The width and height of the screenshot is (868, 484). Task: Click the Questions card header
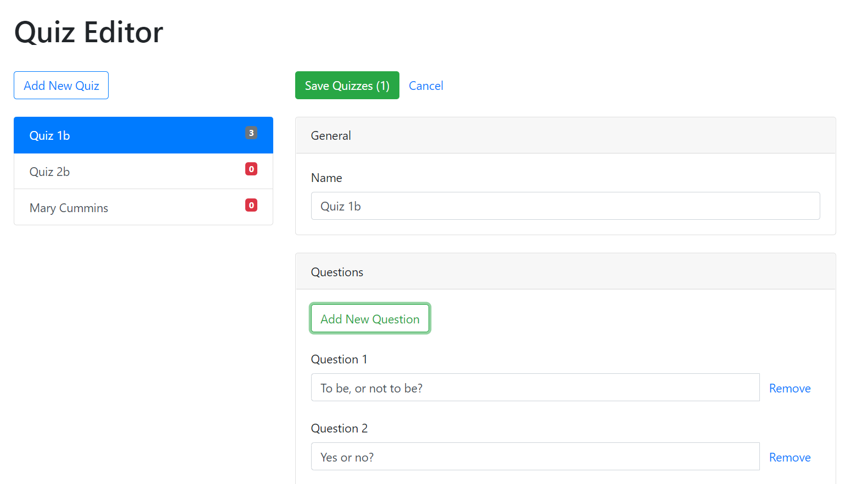point(565,272)
